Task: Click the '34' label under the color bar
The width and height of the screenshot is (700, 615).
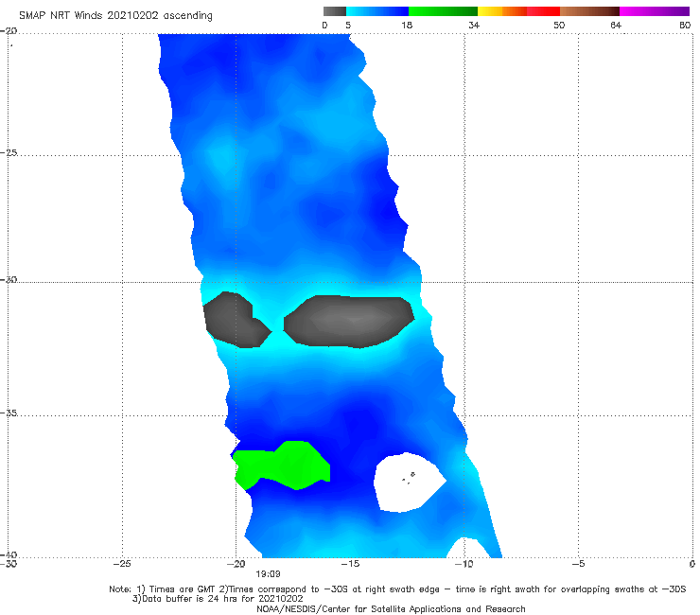Action: coord(474,26)
